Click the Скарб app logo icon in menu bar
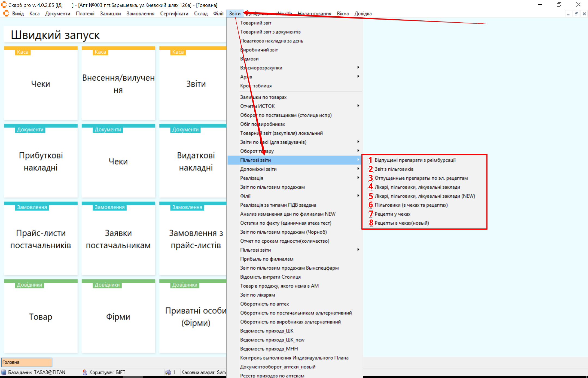588x378 pixels. coord(6,13)
